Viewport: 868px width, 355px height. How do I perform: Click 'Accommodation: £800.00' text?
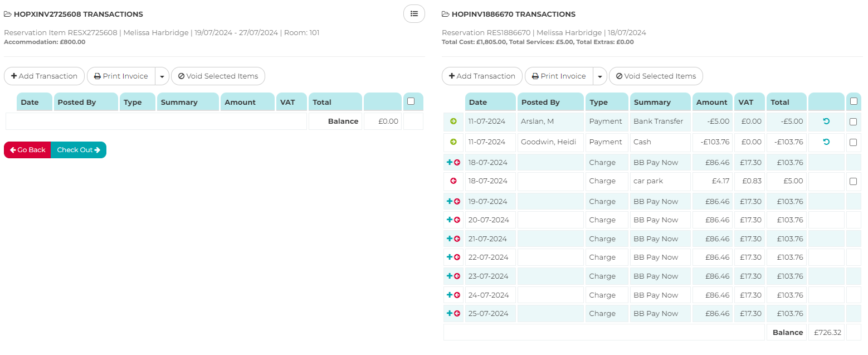(45, 42)
